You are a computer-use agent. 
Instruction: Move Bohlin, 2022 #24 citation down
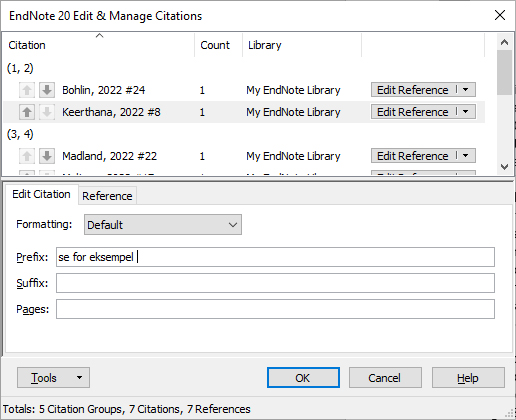coord(47,90)
